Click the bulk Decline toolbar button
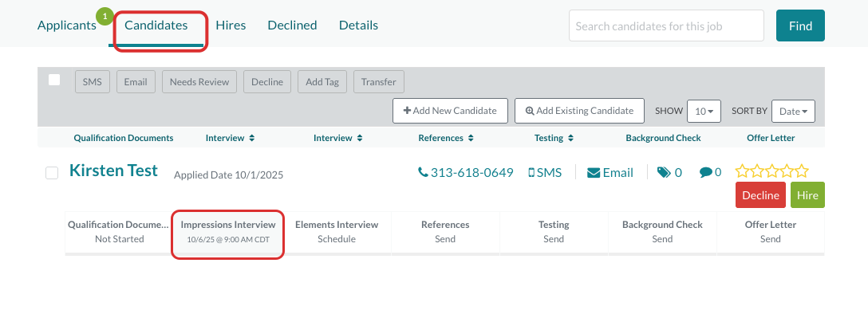Image resolution: width=868 pixels, height=314 pixels. pyautogui.click(x=267, y=82)
